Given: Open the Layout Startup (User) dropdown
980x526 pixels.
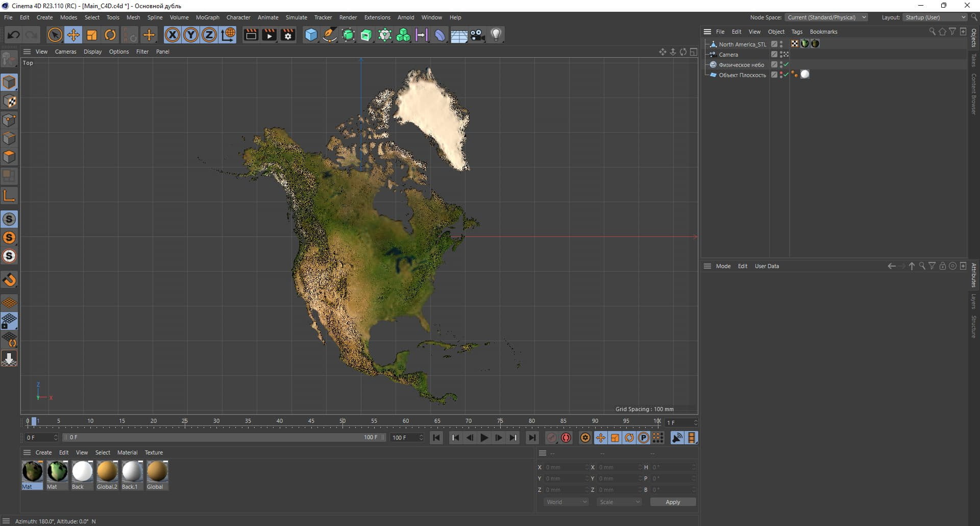Looking at the screenshot, I should (x=936, y=17).
